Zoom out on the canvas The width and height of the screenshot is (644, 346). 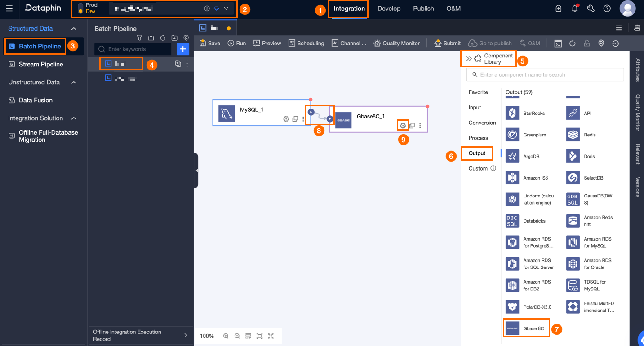237,336
